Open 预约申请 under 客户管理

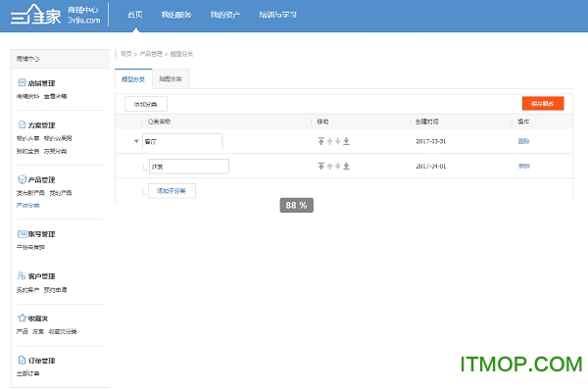(56, 290)
